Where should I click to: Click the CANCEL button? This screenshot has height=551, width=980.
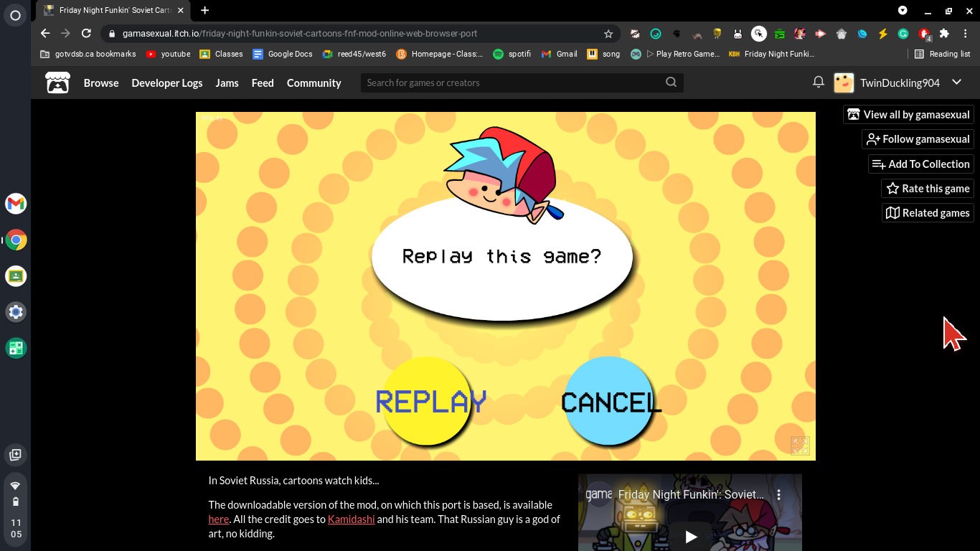tap(610, 402)
